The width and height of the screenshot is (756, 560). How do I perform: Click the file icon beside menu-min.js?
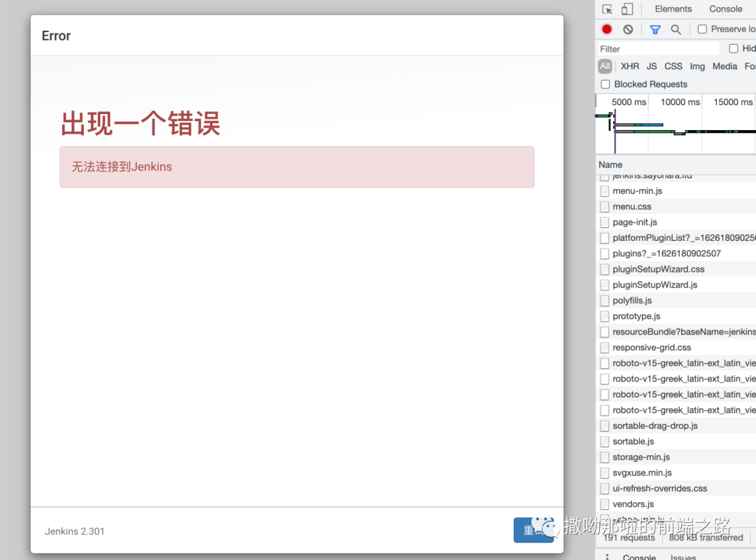(605, 191)
